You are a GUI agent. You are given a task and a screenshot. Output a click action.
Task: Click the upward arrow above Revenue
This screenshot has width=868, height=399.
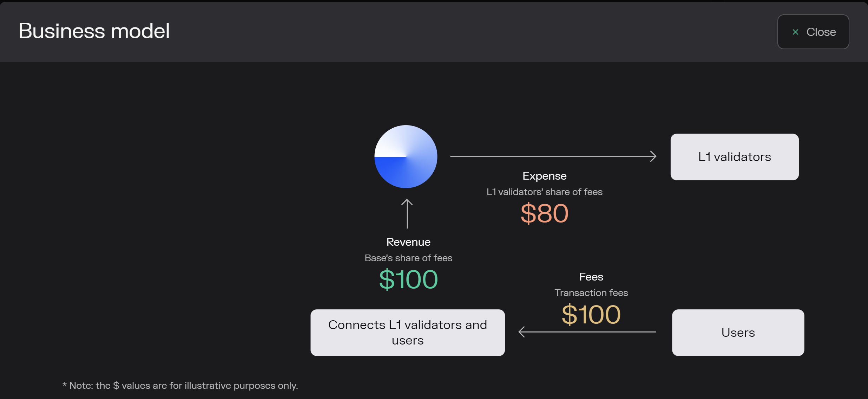pyautogui.click(x=407, y=213)
